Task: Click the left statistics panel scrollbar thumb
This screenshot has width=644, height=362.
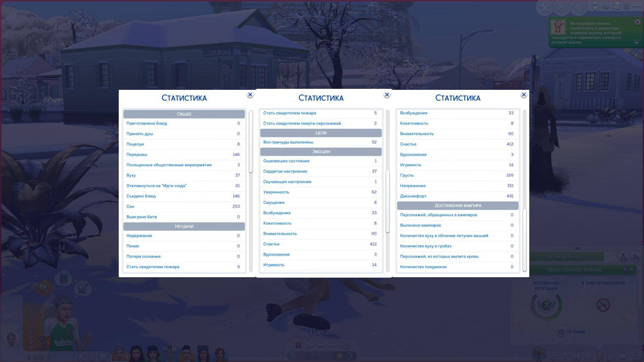Action: point(251,141)
